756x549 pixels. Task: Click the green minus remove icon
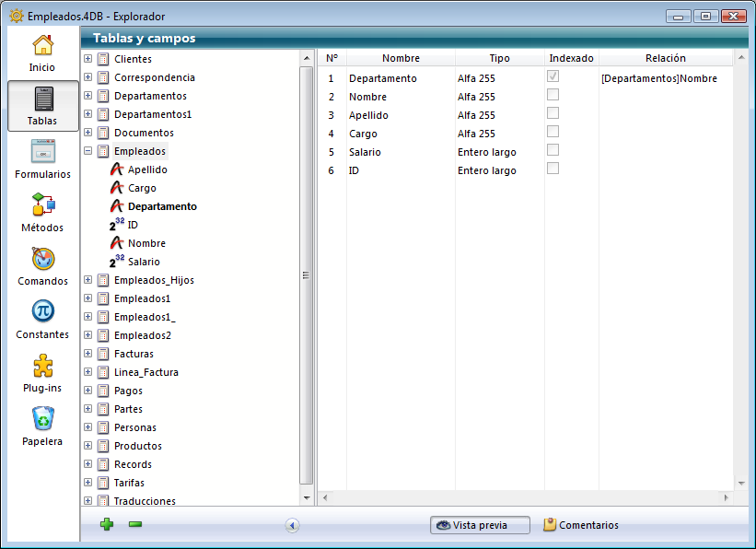coord(135,525)
